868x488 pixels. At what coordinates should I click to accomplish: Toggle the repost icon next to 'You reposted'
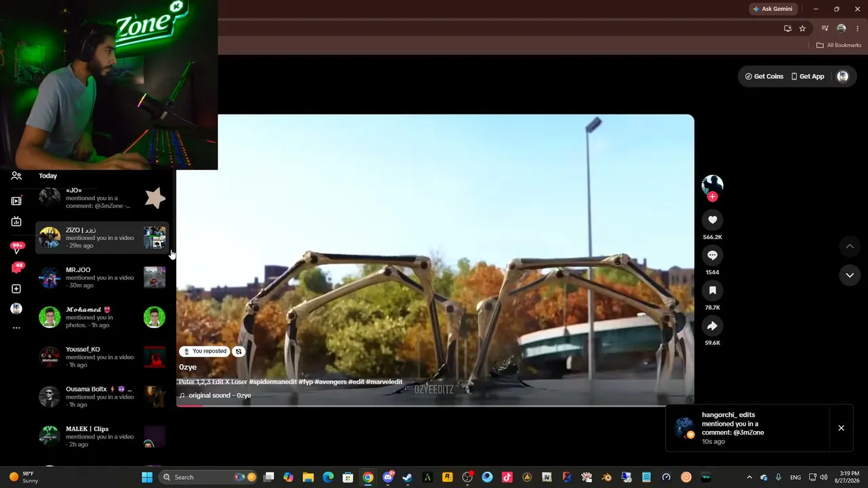coord(239,351)
